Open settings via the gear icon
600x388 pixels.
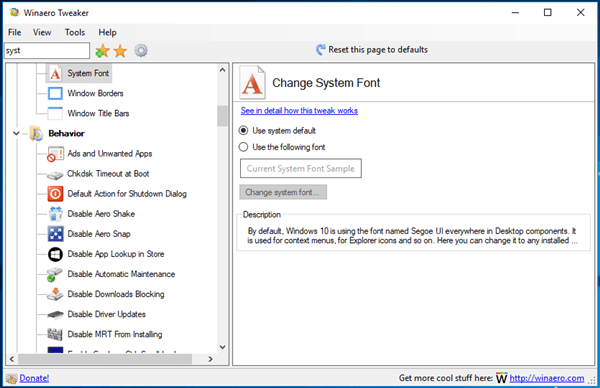(x=141, y=51)
